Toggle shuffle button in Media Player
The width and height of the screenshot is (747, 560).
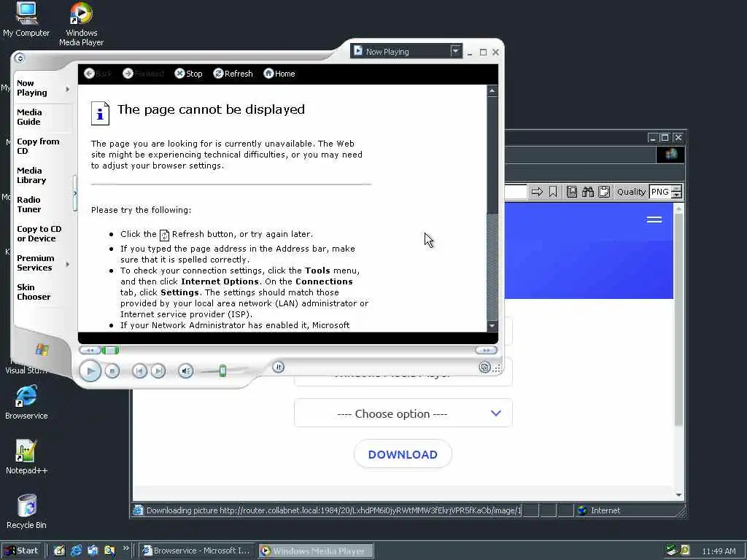coord(279,367)
